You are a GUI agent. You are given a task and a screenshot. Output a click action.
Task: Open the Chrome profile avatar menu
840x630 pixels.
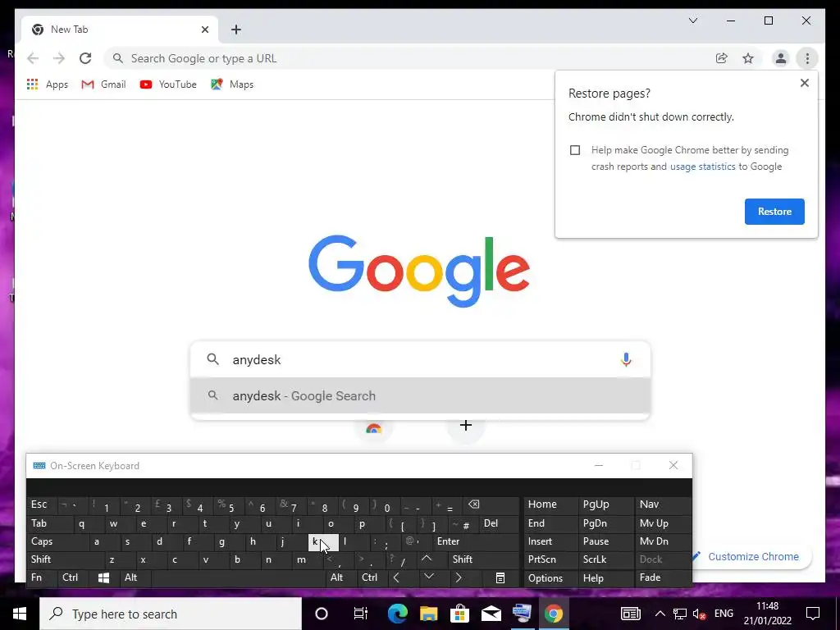pos(781,58)
